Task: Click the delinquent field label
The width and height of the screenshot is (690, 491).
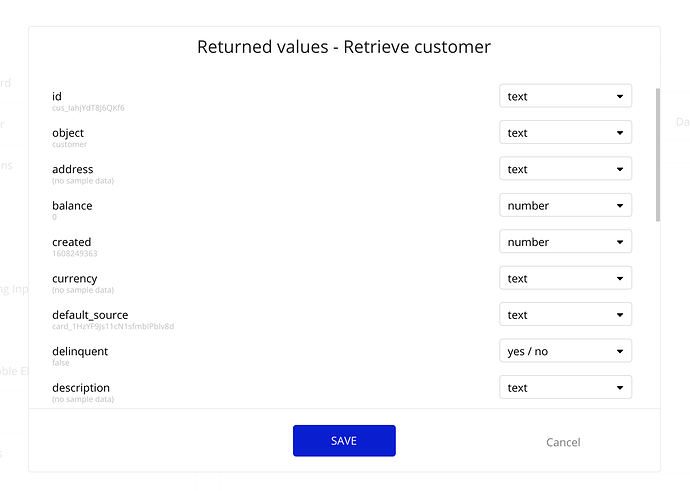Action: (80, 351)
